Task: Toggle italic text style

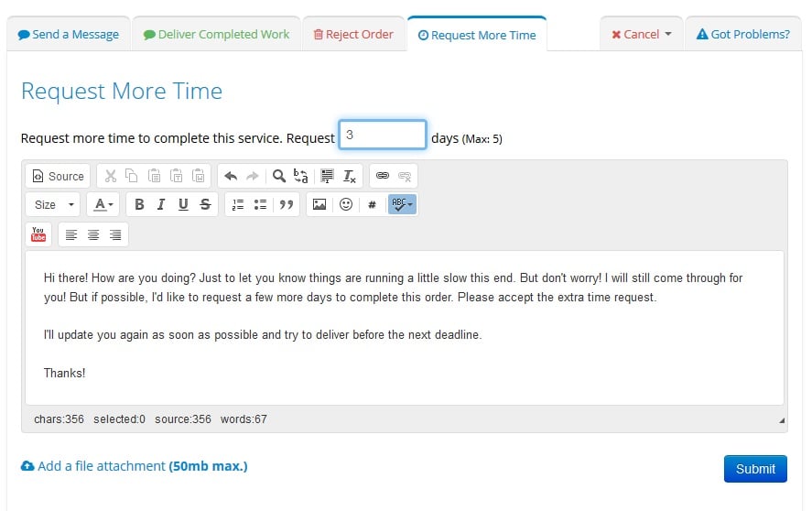Action: coord(161,204)
